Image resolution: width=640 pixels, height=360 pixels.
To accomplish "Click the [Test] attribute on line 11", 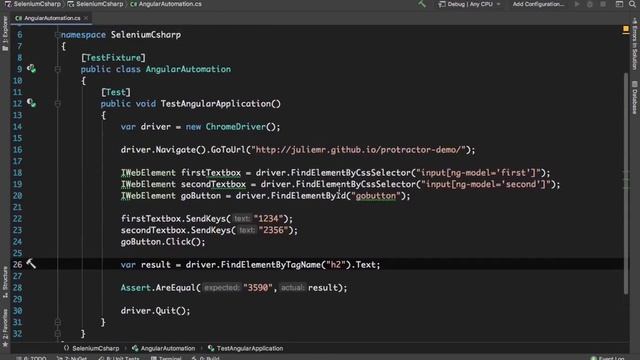I will pos(116,92).
